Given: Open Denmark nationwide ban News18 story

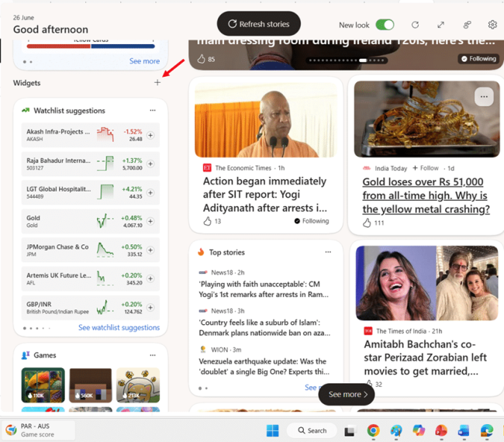Looking at the screenshot, I should [x=264, y=327].
